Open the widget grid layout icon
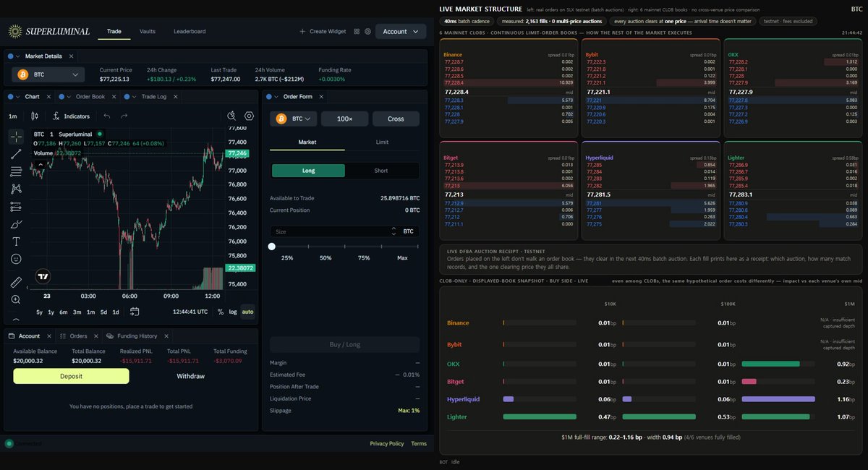The image size is (868, 470). pyautogui.click(x=357, y=31)
